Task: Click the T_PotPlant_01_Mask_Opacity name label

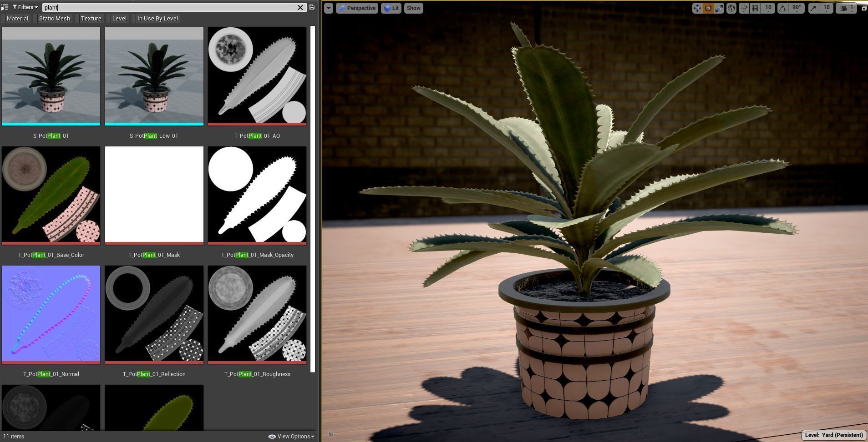Action: click(x=257, y=255)
